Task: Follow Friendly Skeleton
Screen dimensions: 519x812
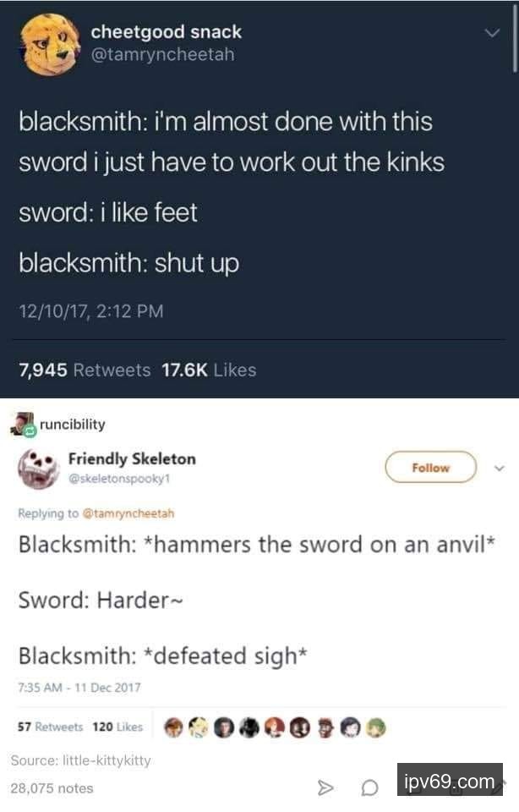Action: click(x=430, y=467)
